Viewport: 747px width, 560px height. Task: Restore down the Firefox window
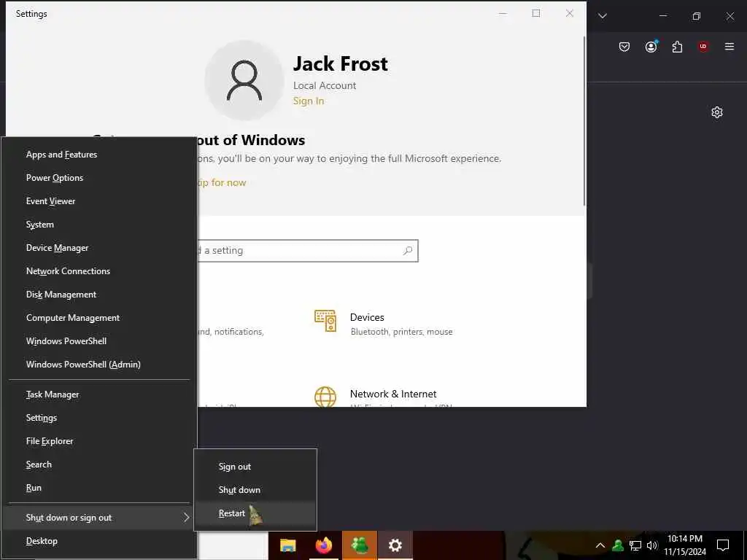pos(697,16)
